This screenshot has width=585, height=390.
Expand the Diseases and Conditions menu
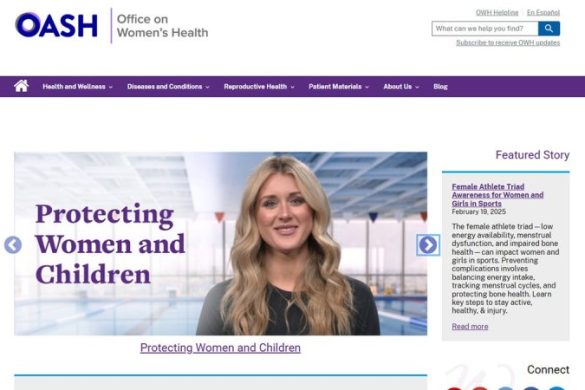click(168, 87)
